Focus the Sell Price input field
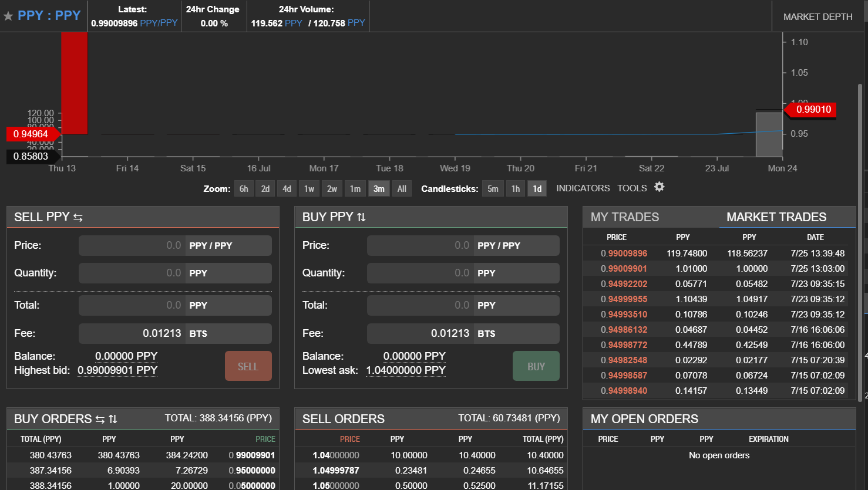868x490 pixels. coord(132,245)
